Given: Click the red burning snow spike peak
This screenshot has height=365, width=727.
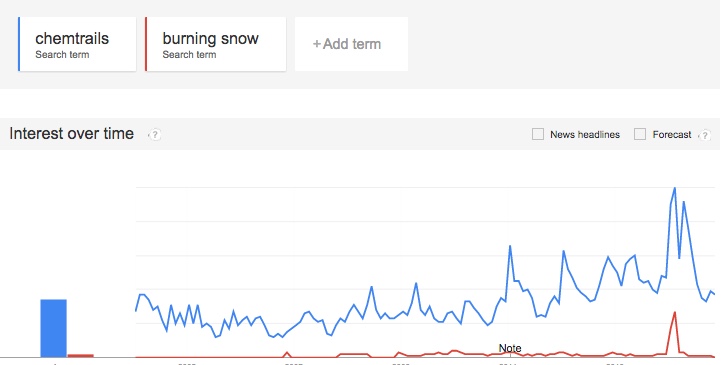Looking at the screenshot, I should point(675,313).
